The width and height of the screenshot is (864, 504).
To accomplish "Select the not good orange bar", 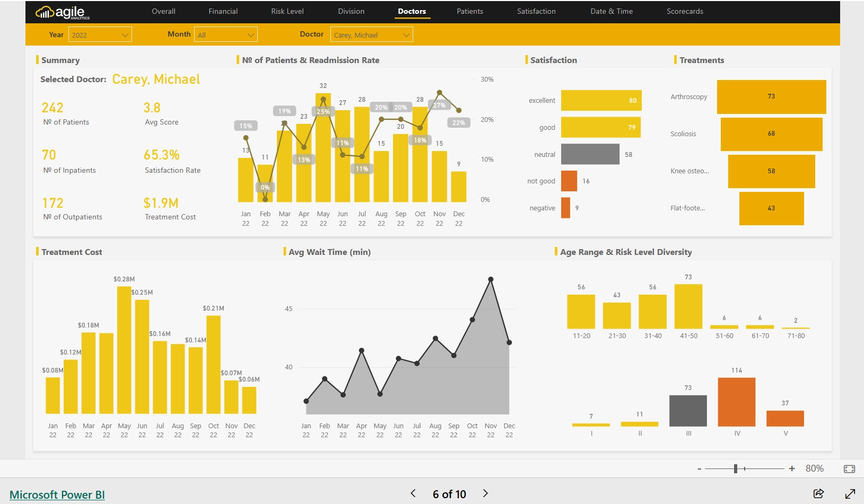I will coord(569,181).
